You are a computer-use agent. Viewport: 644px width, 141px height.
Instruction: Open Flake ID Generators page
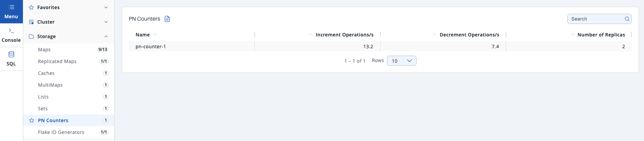point(61,132)
